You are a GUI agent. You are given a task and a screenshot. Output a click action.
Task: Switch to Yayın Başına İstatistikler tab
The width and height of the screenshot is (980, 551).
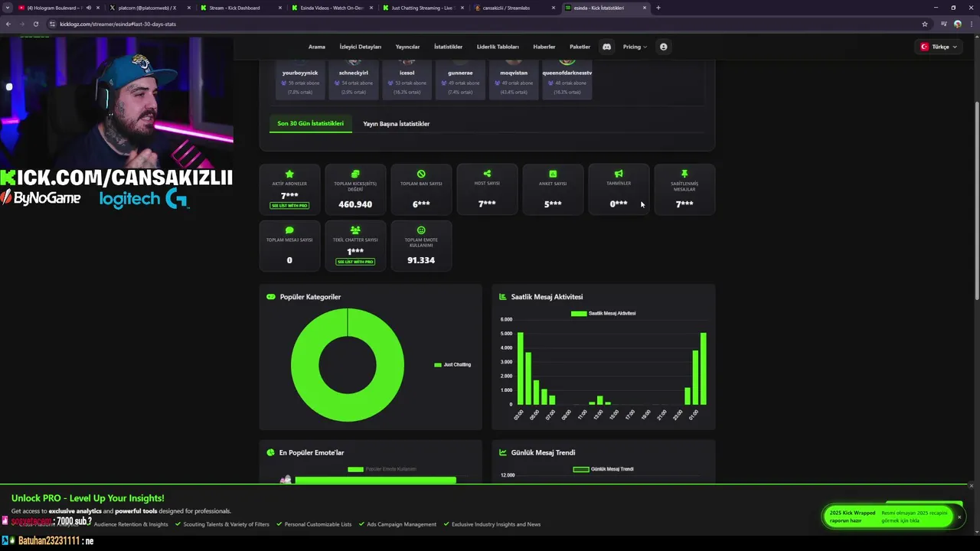click(x=396, y=123)
